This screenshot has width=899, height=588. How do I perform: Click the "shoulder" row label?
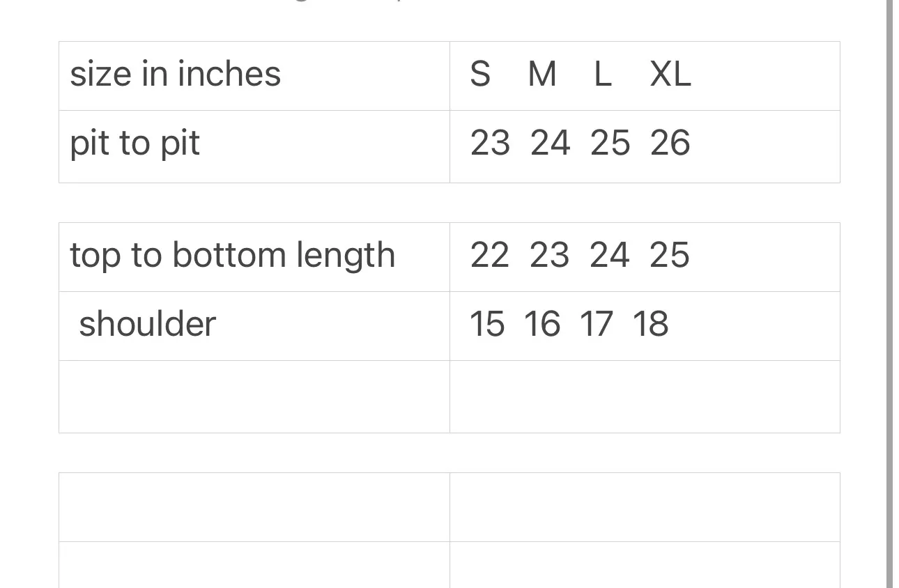148,324
